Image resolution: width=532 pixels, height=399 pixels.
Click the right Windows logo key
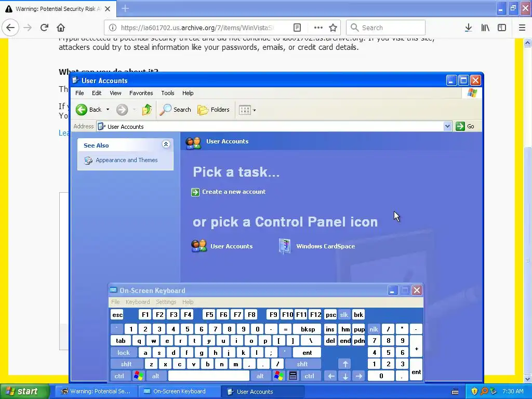279,376
